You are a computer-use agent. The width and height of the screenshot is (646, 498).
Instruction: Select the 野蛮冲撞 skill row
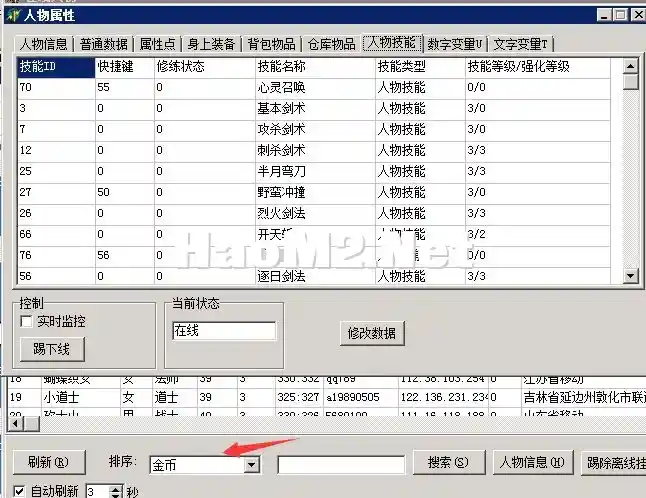[x=314, y=193]
